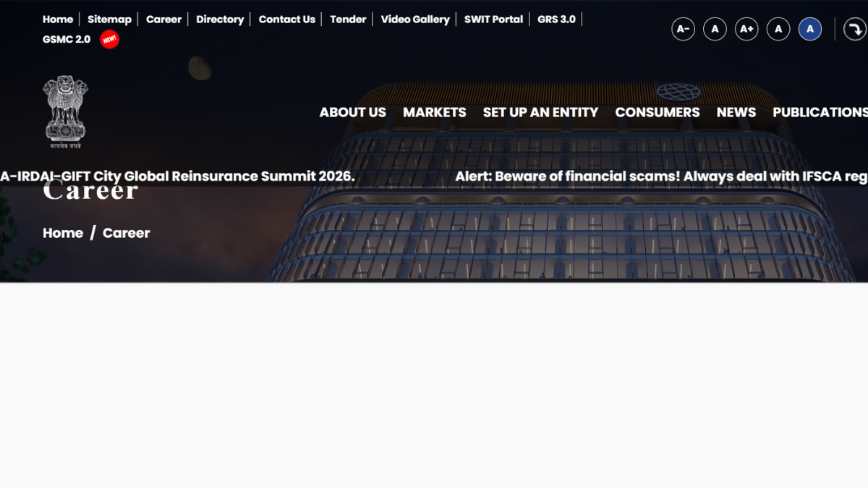Expand the ABOUT US menu
The image size is (868, 488).
click(352, 112)
